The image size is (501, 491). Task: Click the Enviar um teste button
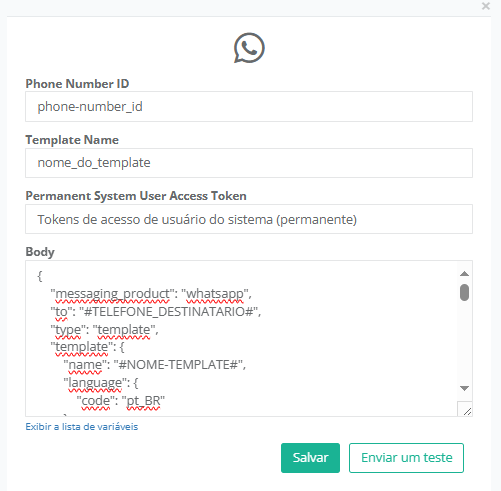click(406, 458)
